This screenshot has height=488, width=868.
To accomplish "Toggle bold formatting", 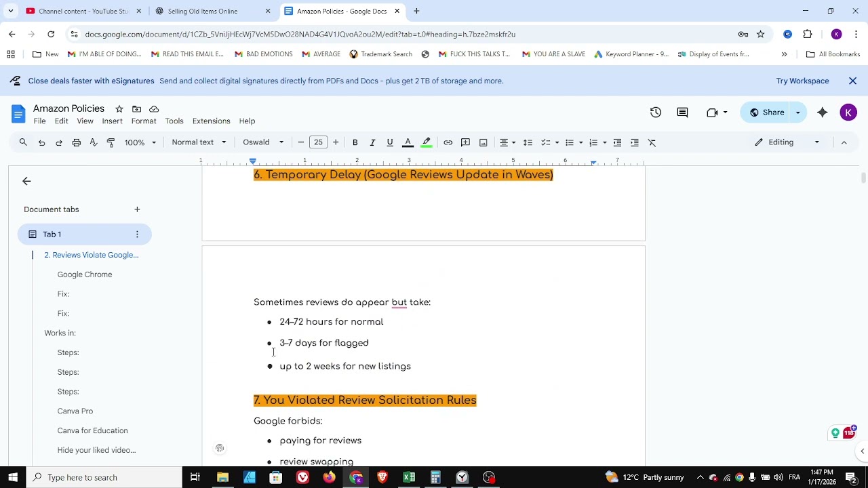I will [355, 142].
